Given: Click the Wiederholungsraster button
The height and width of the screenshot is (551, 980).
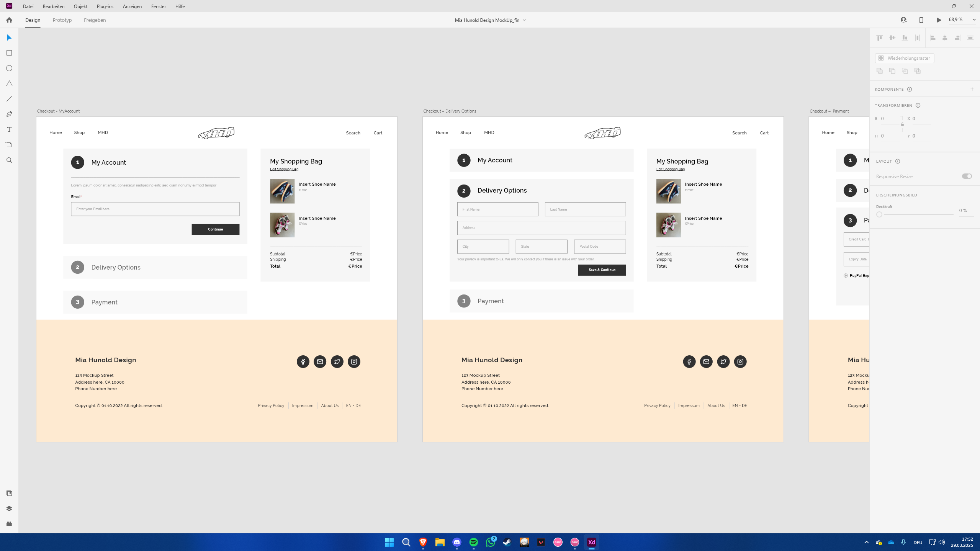Looking at the screenshot, I should pos(905,58).
